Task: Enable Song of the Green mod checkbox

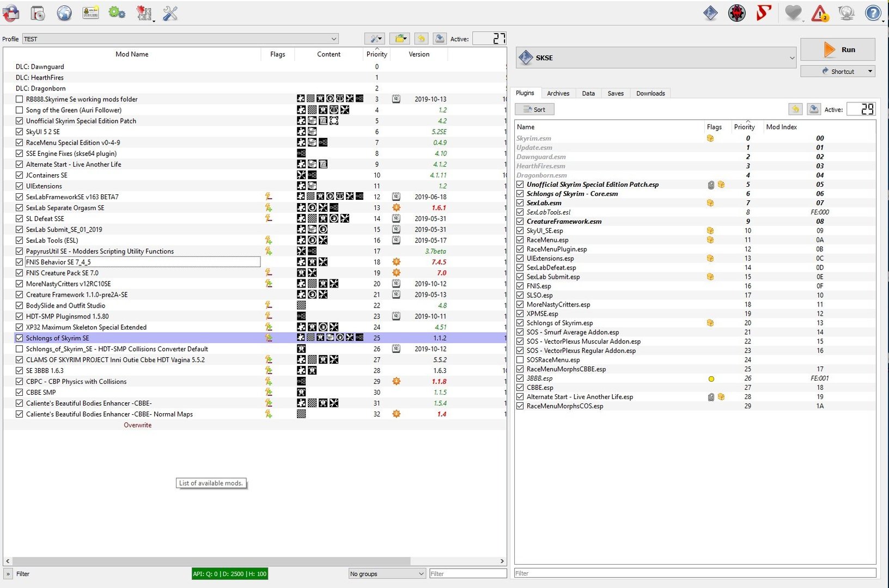Action: click(x=20, y=110)
